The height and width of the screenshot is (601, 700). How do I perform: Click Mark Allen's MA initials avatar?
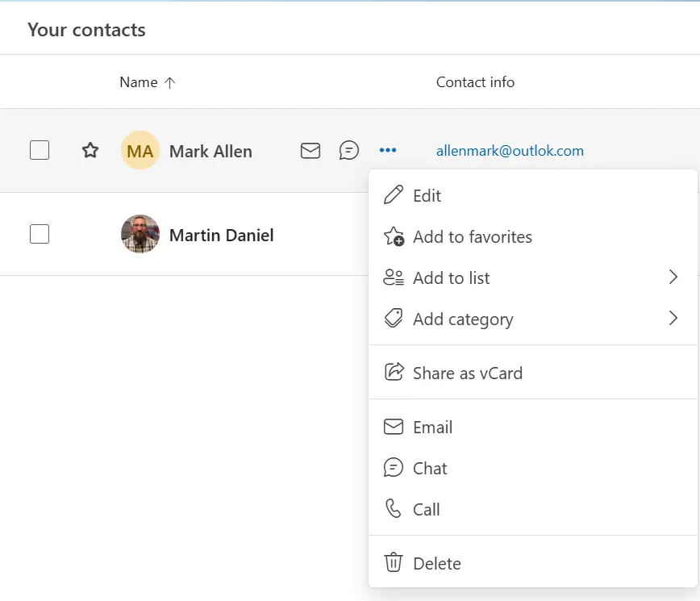(x=140, y=151)
